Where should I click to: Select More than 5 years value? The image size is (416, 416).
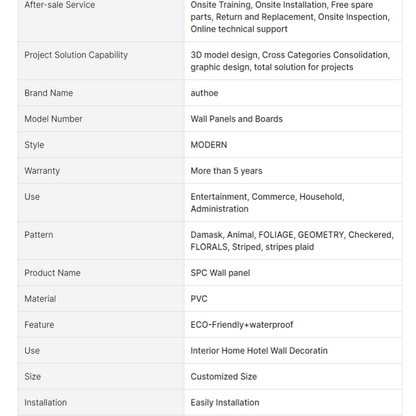[226, 171]
